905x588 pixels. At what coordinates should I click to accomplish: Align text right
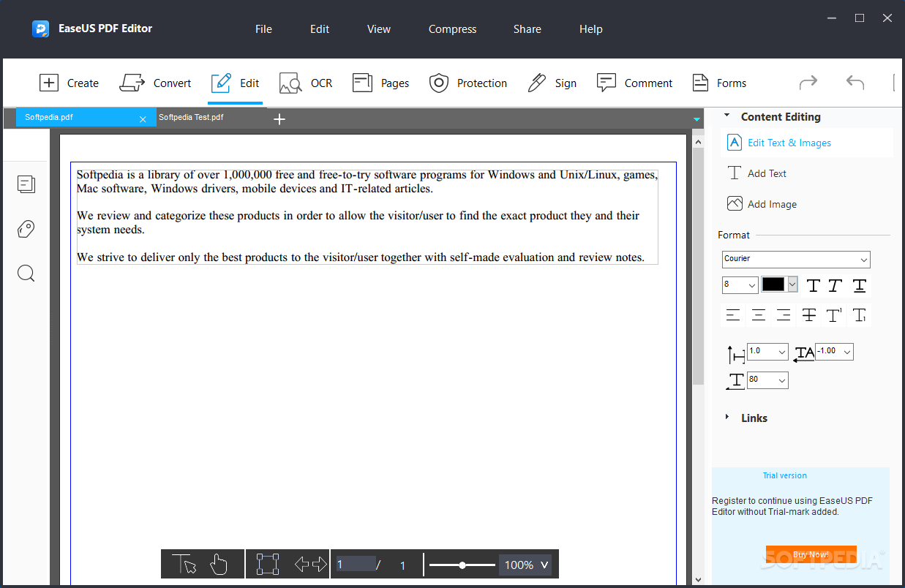pos(784,315)
